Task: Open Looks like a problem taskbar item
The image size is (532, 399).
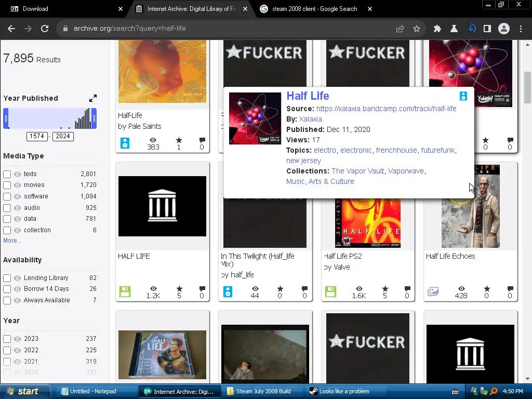Action: point(344,391)
